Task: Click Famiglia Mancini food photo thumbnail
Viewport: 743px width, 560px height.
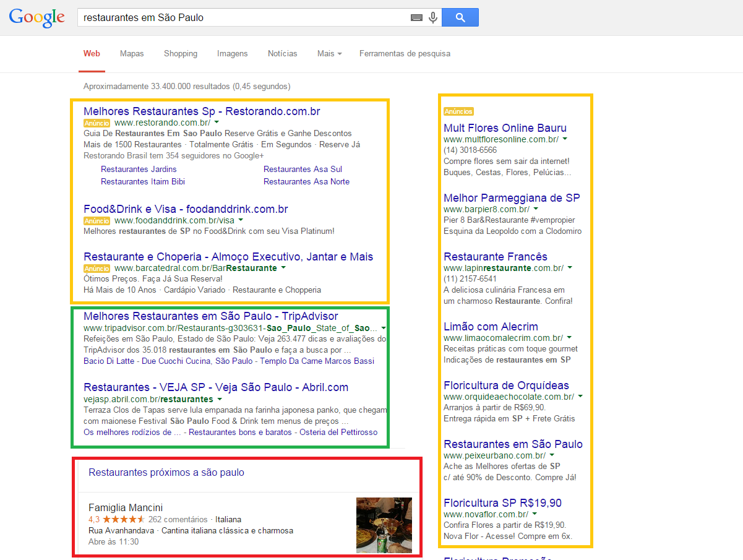Action: click(x=384, y=525)
